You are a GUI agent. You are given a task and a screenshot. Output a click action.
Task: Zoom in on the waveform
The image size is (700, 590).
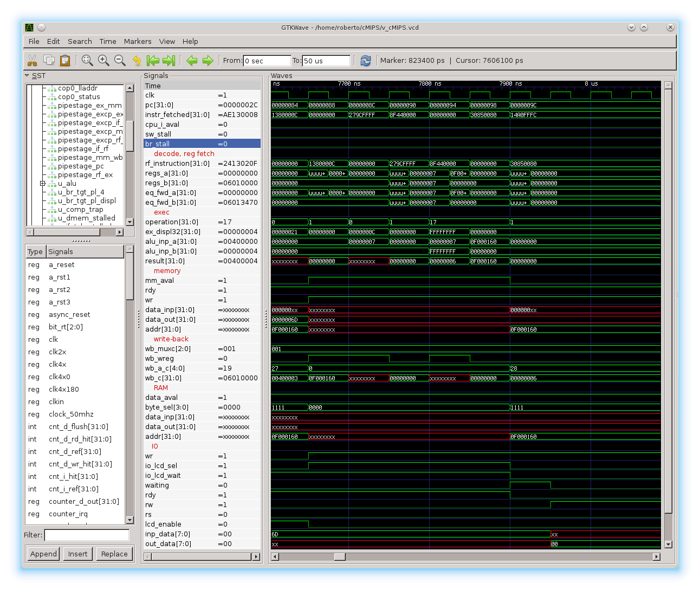[103, 60]
